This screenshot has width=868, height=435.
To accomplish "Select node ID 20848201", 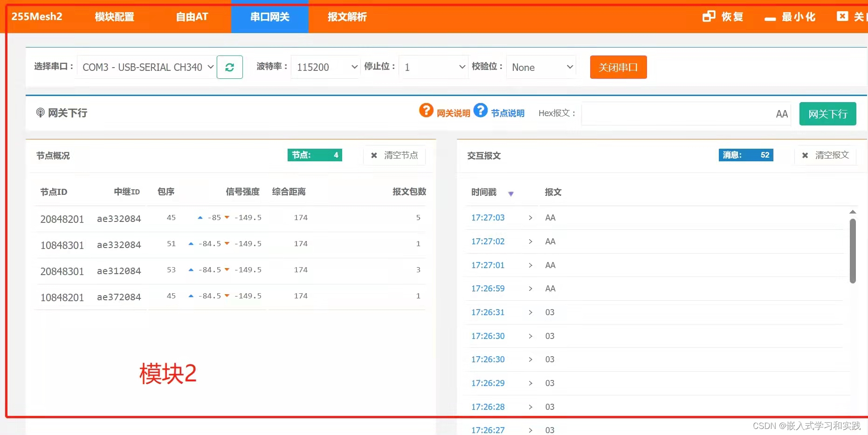I will pyautogui.click(x=62, y=219).
